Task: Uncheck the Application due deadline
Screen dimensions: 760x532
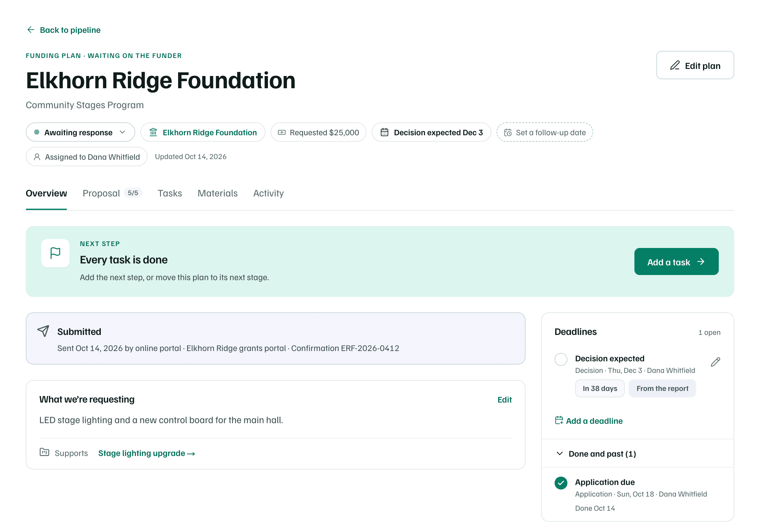Action: click(561, 483)
